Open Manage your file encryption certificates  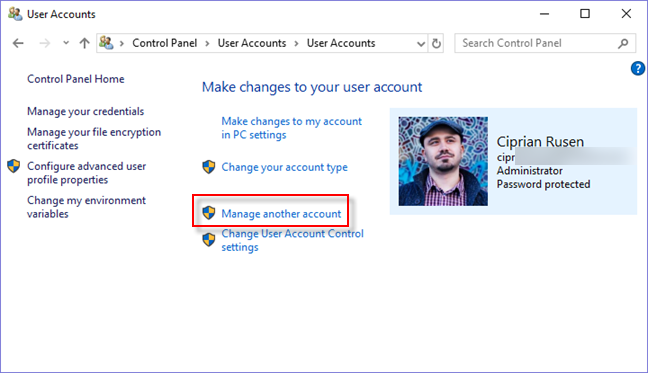pyautogui.click(x=94, y=139)
